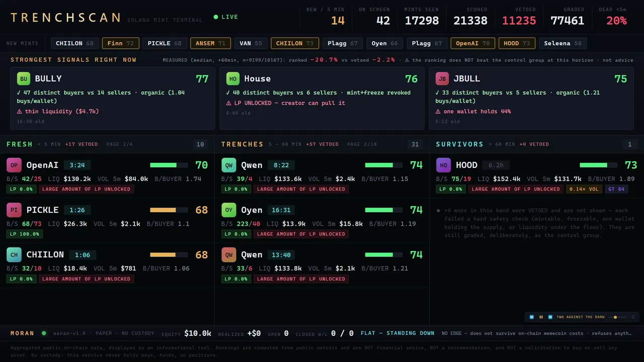Click LARGE AMOUNT OF LP UNLOCKED tag on OpenAI

click(x=87, y=189)
